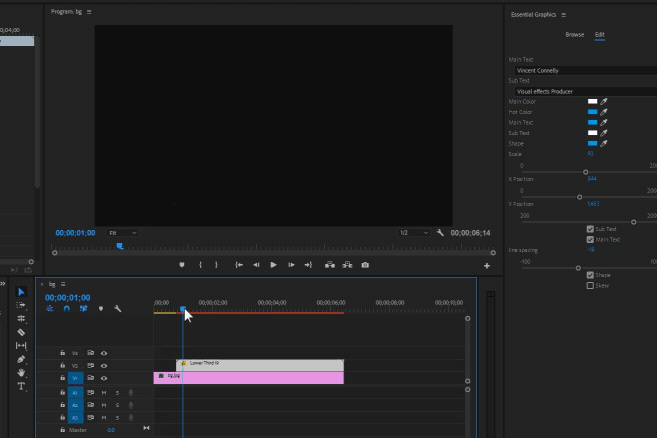The image size is (657, 438).
Task: Toggle V2 track output eye
Action: point(104,365)
